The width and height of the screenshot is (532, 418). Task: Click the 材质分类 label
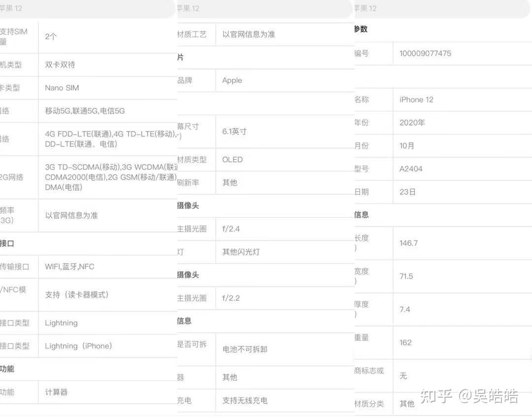click(x=369, y=404)
